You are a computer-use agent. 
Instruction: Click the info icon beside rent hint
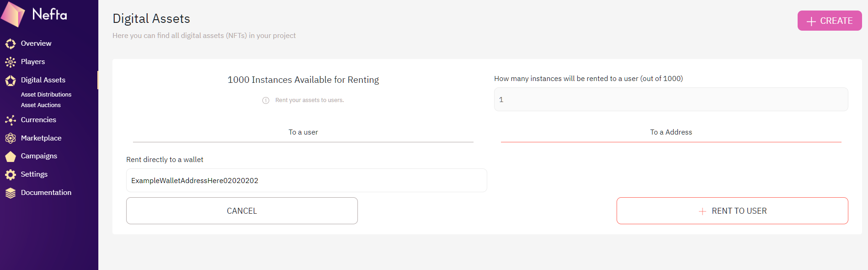click(266, 100)
